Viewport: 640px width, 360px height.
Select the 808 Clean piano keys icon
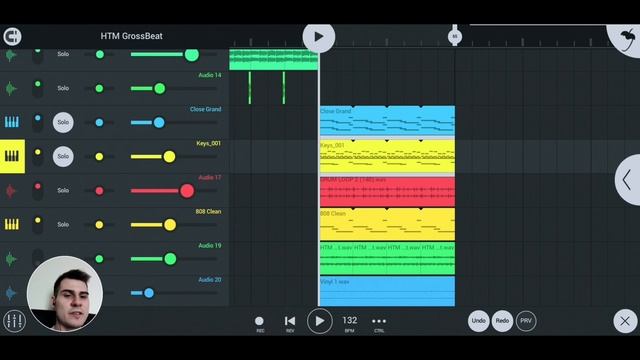[11, 224]
